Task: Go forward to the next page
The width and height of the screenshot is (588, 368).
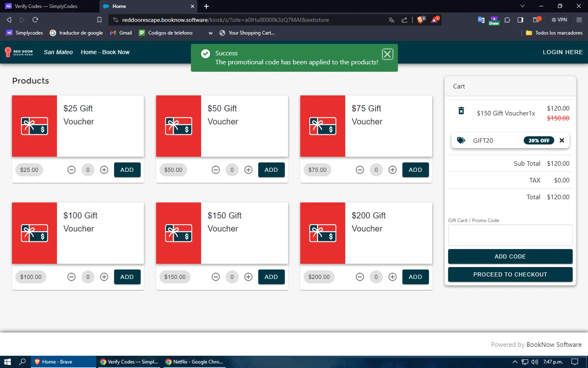Action: coord(22,20)
